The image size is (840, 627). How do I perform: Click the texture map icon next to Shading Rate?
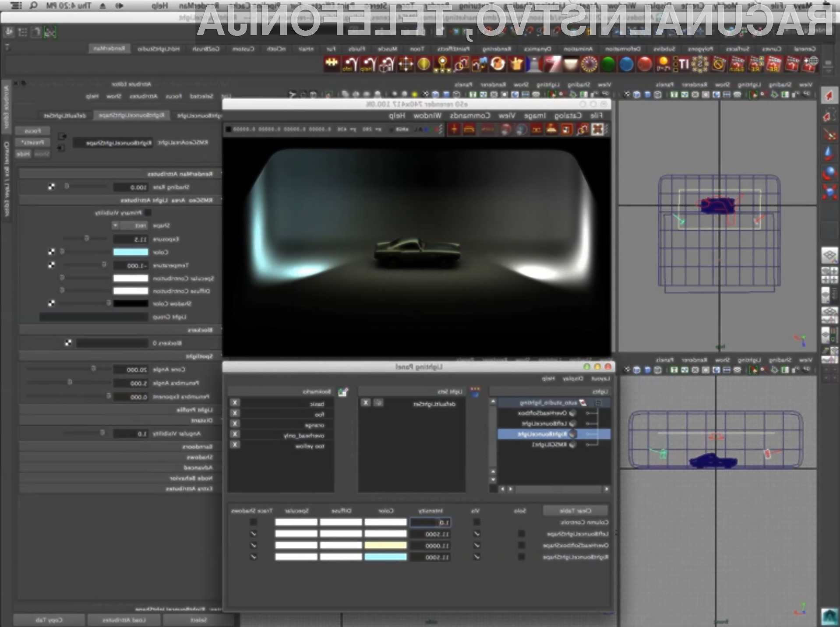coord(51,187)
